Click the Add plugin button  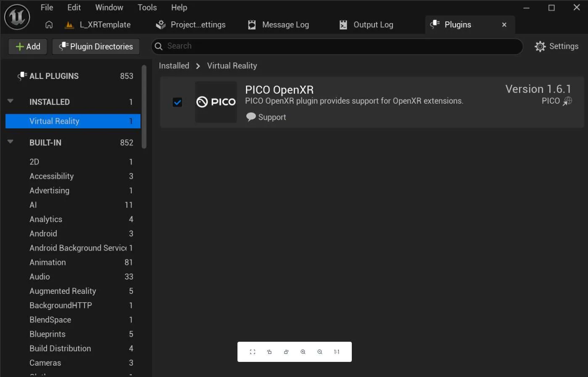28,47
